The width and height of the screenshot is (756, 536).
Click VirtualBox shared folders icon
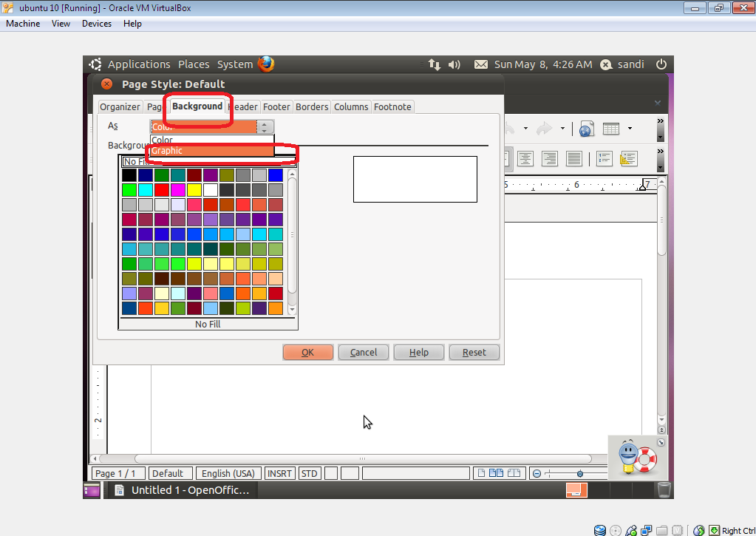(x=661, y=530)
